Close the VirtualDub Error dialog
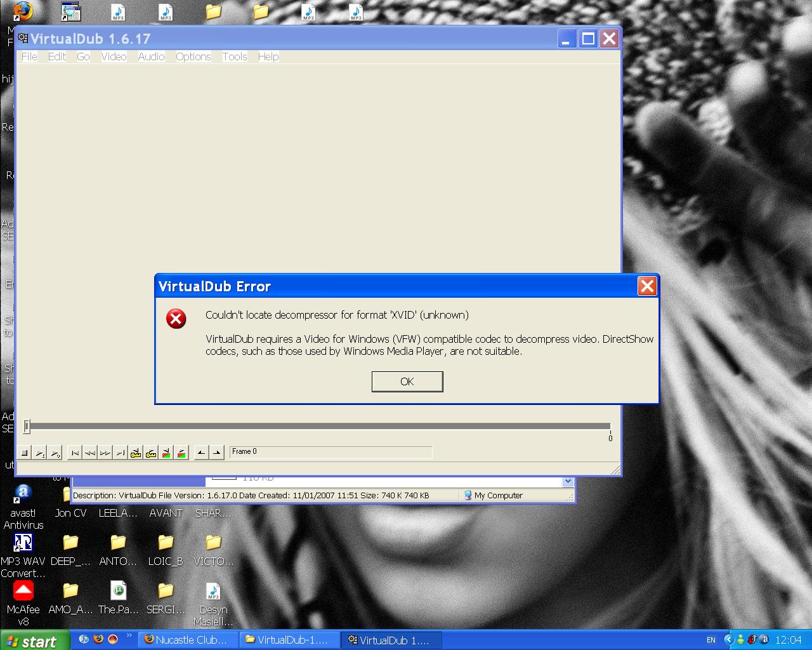Image resolution: width=812 pixels, height=650 pixels. pyautogui.click(x=646, y=286)
